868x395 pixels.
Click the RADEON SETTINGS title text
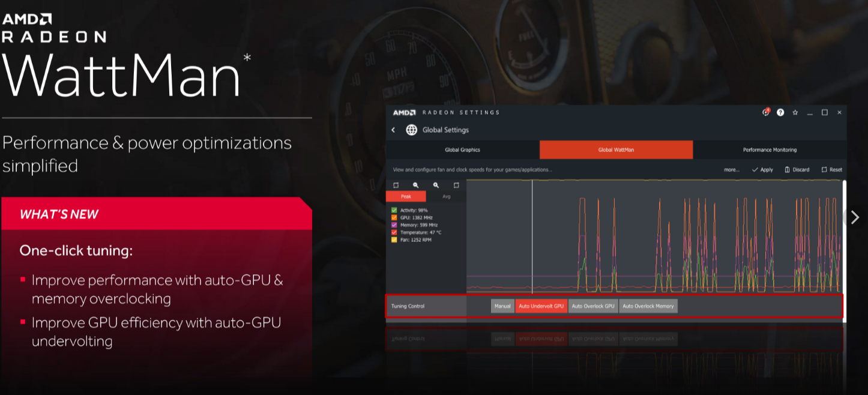click(461, 112)
